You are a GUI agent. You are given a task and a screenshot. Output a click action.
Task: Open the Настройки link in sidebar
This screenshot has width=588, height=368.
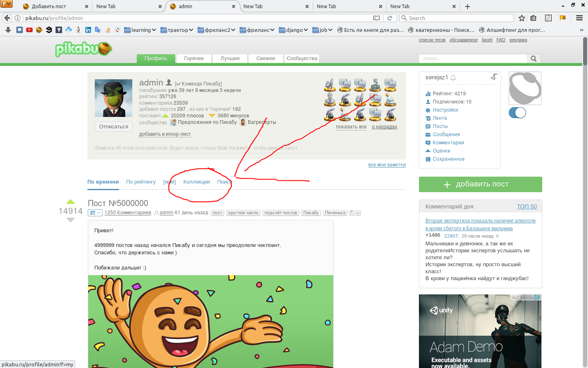coord(445,110)
